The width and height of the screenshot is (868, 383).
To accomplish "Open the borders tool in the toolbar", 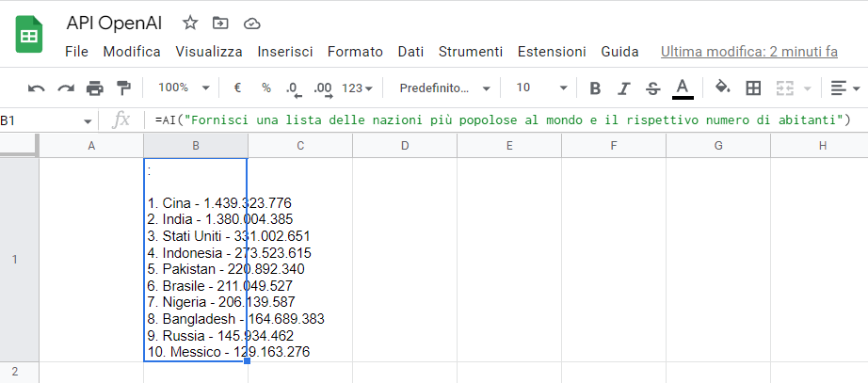I will point(753,88).
